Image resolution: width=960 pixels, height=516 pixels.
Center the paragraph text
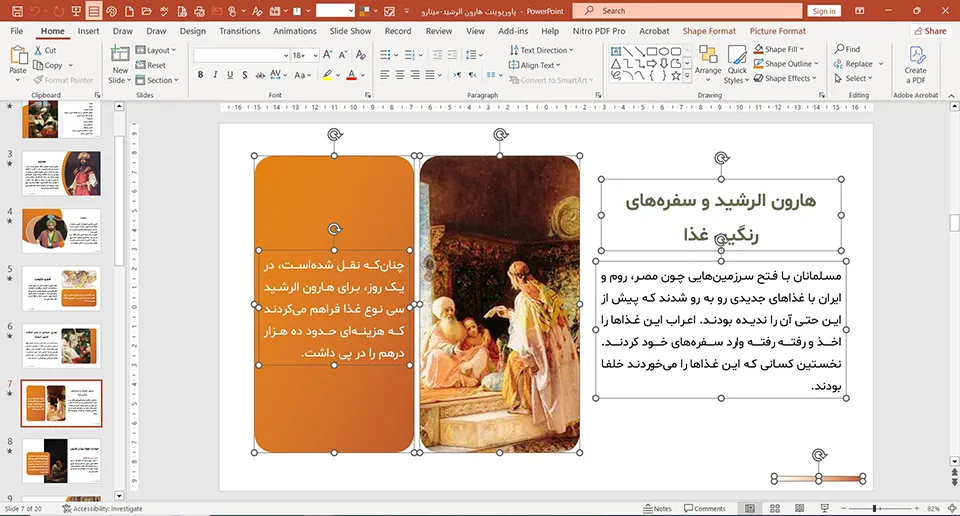click(400, 75)
